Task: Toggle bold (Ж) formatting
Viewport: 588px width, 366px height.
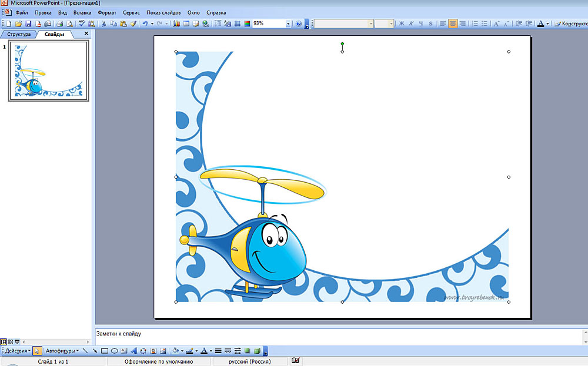Action: [402, 24]
